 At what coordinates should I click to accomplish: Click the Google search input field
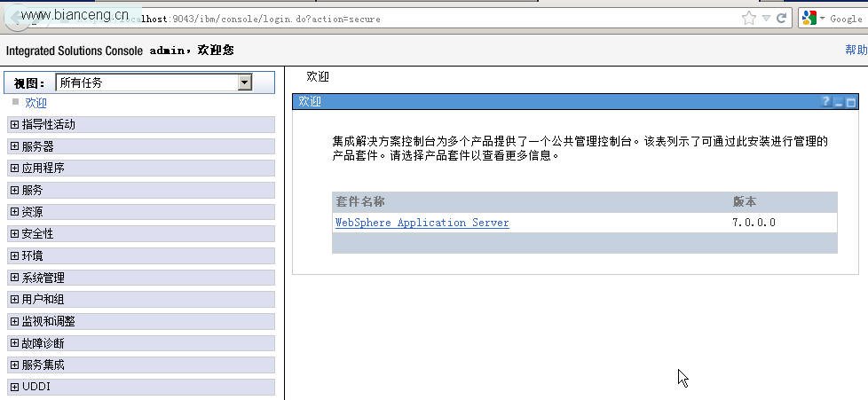click(846, 19)
